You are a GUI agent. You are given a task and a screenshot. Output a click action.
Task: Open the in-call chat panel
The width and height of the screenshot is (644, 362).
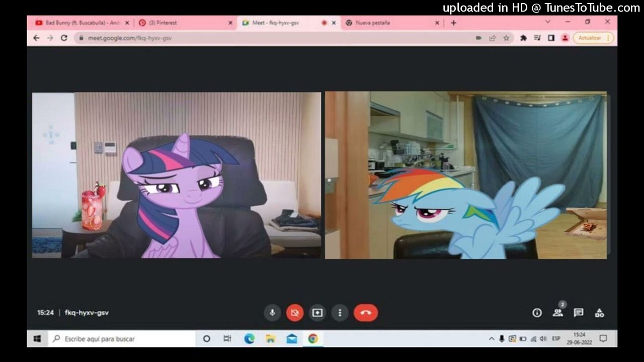[x=579, y=313]
